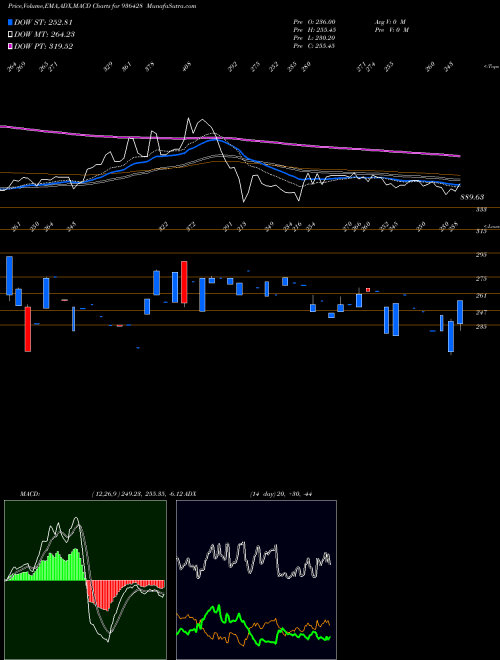500x660 pixels.
Task: Select the 'Pre L: 230.20' value
Action: (314, 38)
